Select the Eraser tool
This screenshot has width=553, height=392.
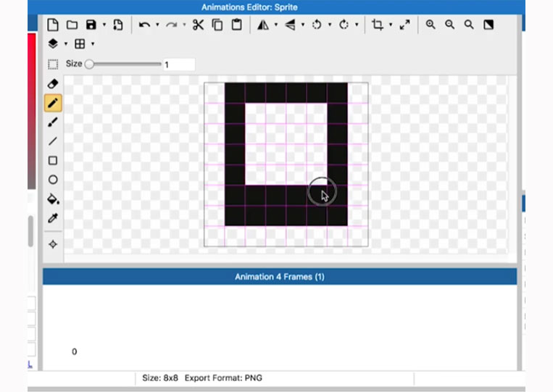coord(53,84)
